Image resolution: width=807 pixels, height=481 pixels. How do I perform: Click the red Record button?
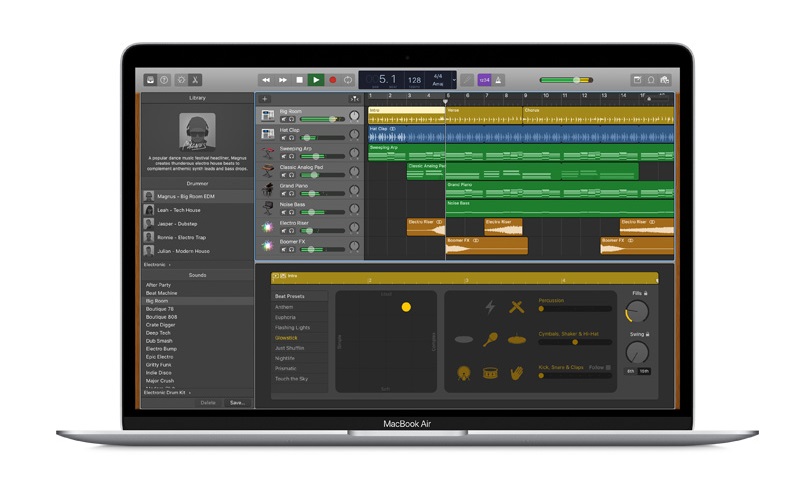tap(332, 79)
